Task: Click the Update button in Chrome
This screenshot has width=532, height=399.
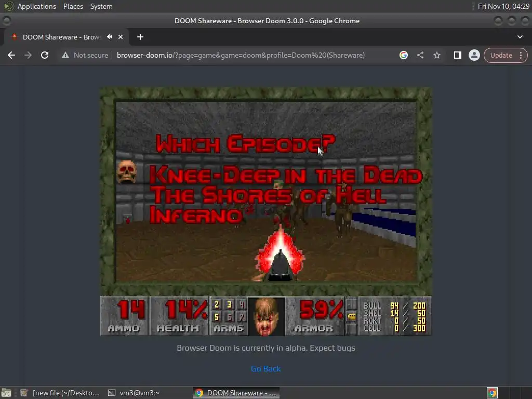Action: point(501,55)
